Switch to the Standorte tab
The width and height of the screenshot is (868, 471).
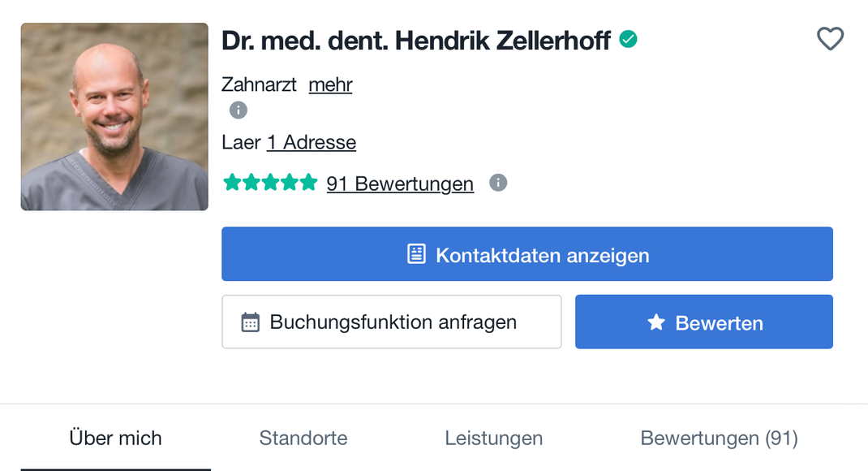tap(303, 439)
